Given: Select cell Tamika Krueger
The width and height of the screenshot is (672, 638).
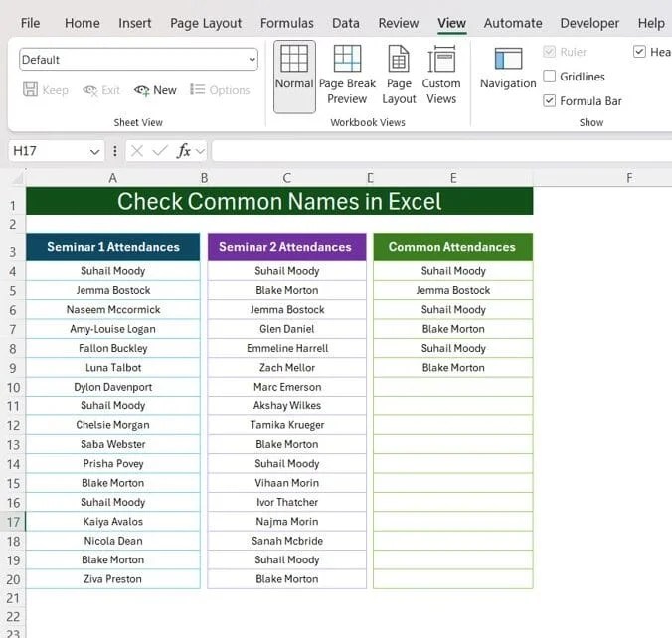Looking at the screenshot, I should [286, 425].
